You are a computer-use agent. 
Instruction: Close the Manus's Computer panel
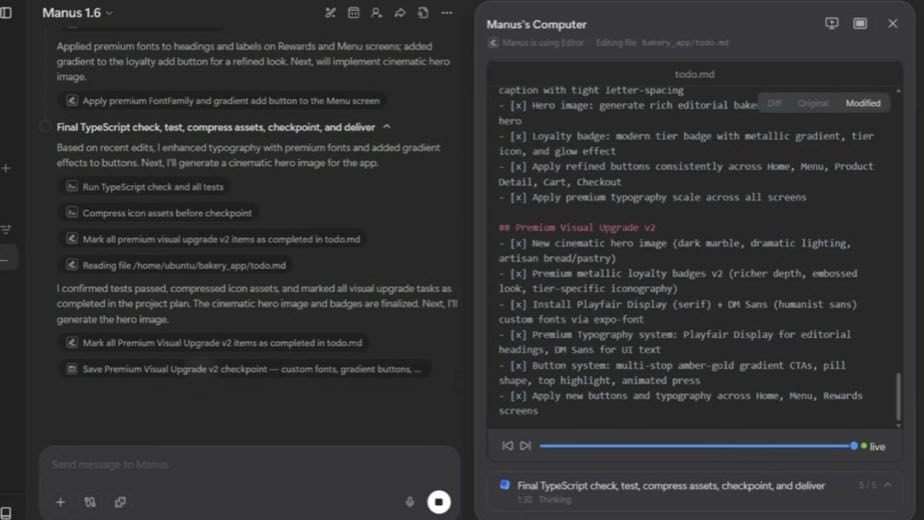coord(893,24)
